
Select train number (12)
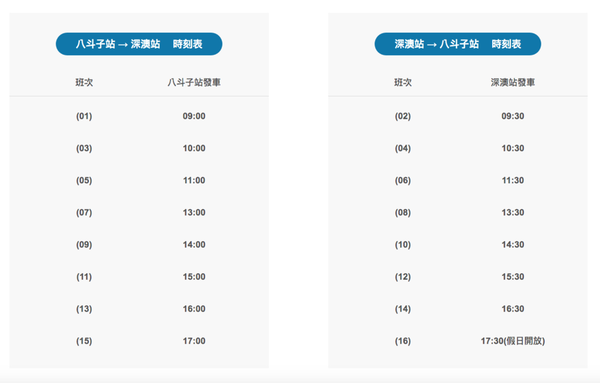click(x=403, y=277)
